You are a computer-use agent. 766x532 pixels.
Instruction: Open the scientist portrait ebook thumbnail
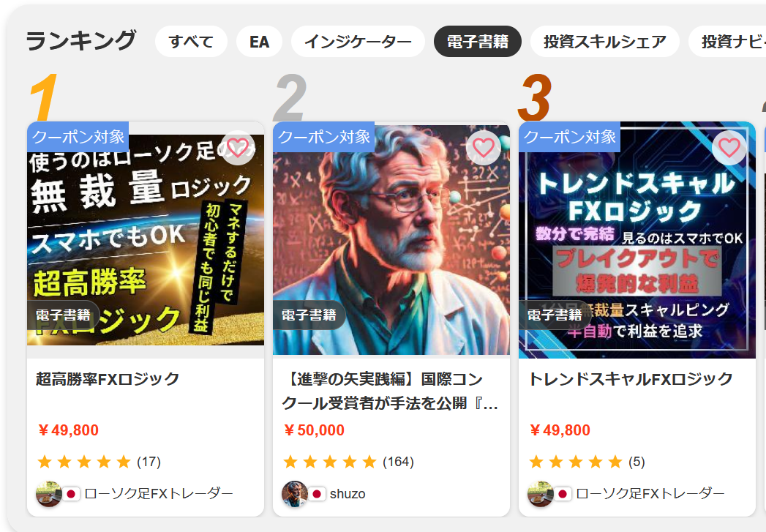391,240
